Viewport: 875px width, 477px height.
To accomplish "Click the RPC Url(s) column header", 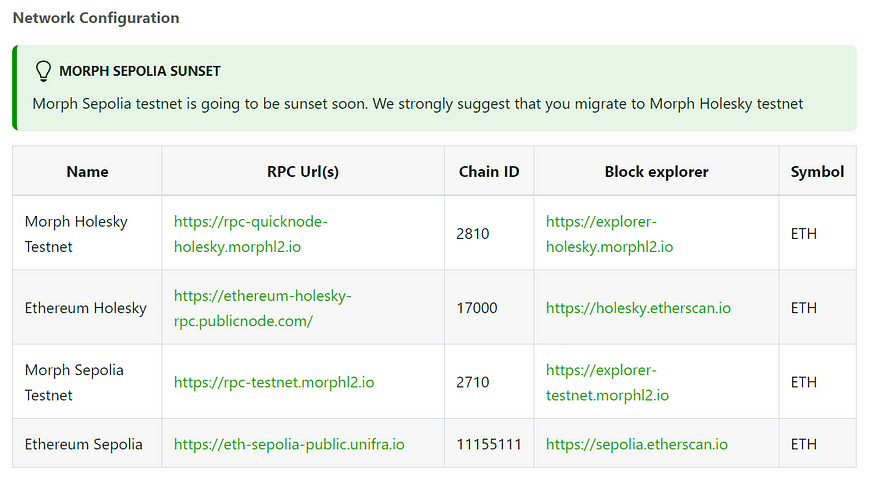I will click(x=303, y=171).
